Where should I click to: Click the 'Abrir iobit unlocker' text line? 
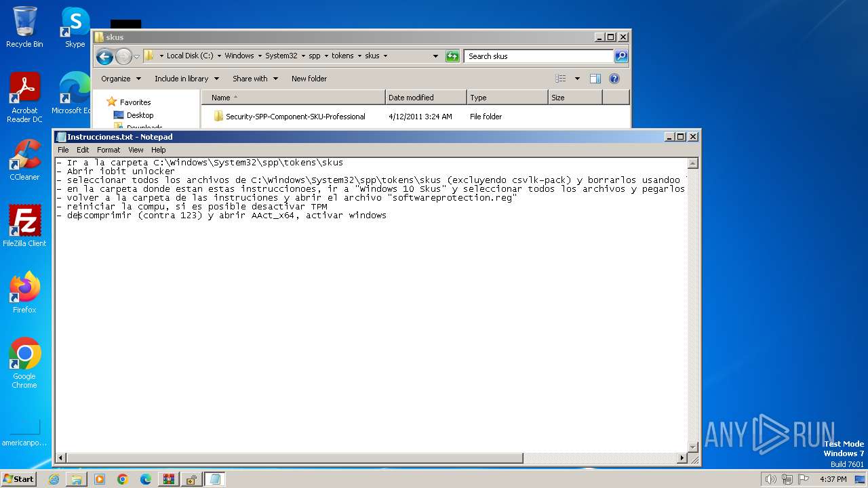(115, 171)
